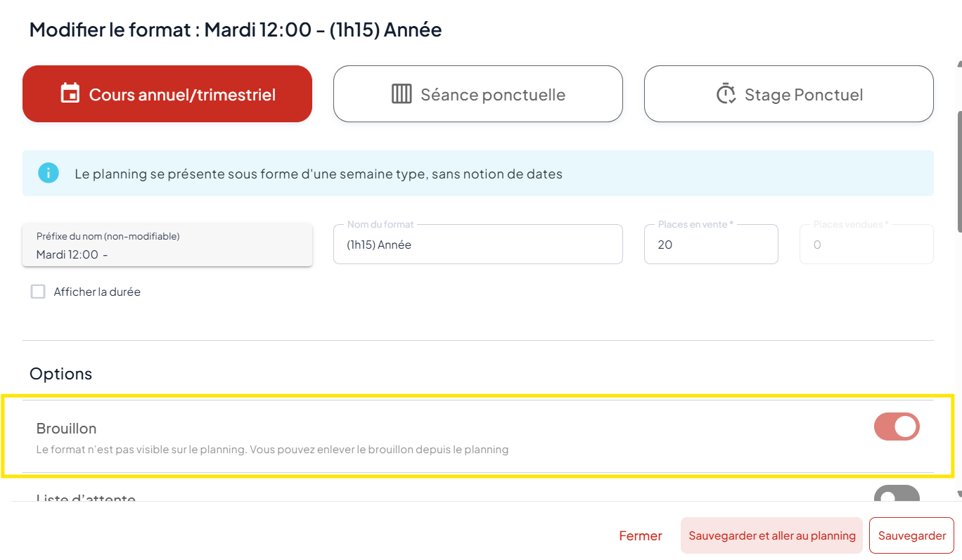The height and width of the screenshot is (560, 962).
Task: Disable the Brouillon toggle switch
Action: [897, 426]
